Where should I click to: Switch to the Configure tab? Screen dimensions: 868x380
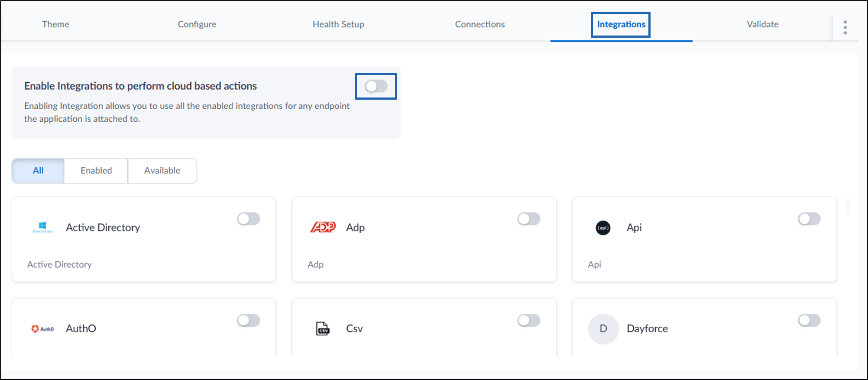pos(197,24)
